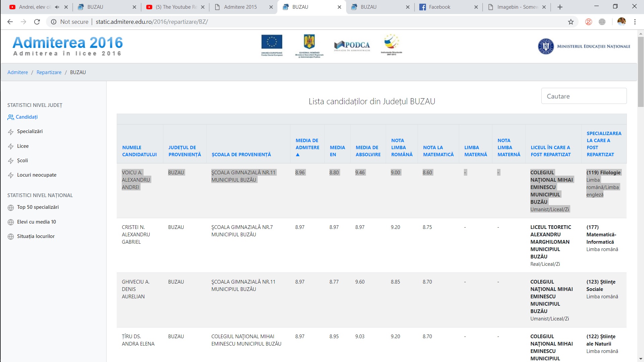Click the page's vertical scrollbar thumb
644x362 pixels.
[641, 72]
